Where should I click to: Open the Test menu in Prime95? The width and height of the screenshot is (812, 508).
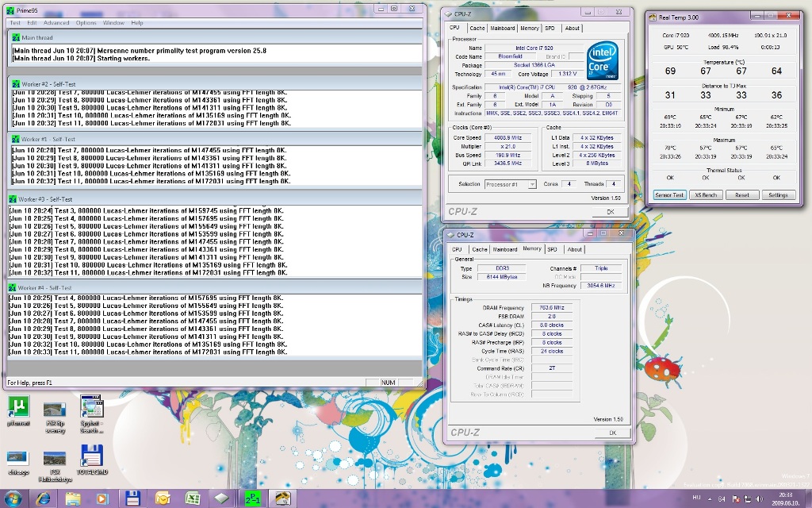tap(15, 23)
